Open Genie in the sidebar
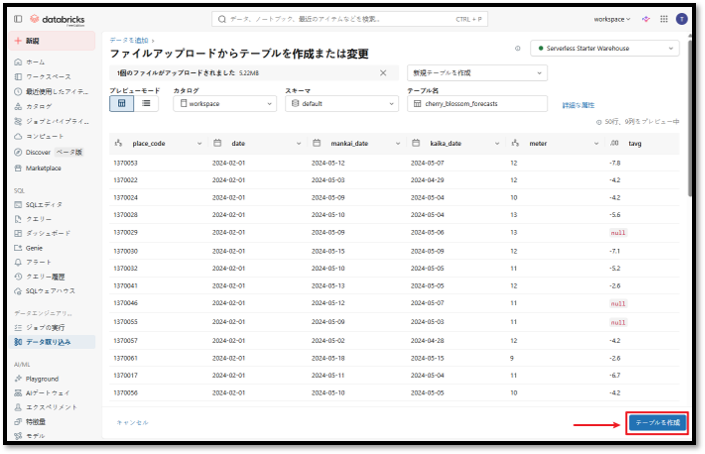This screenshot has height=454, width=705. point(34,247)
